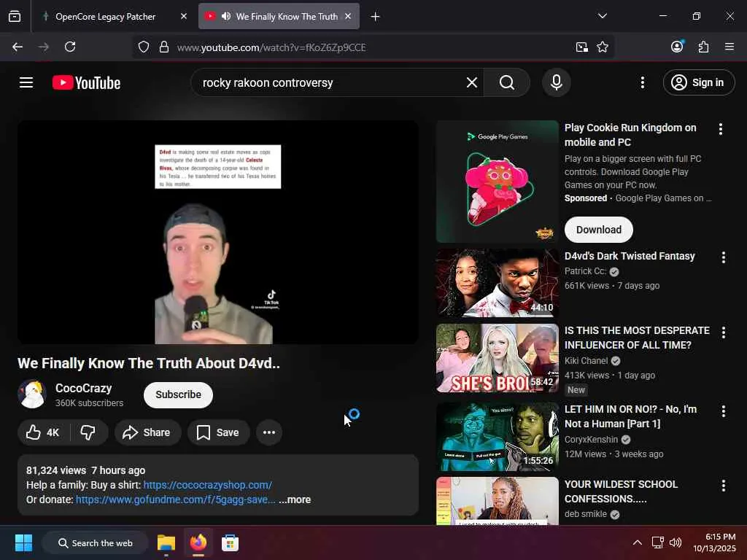Switch to the OpenCore Legacy Patcher tab
The height and width of the screenshot is (560, 747).
point(106,17)
